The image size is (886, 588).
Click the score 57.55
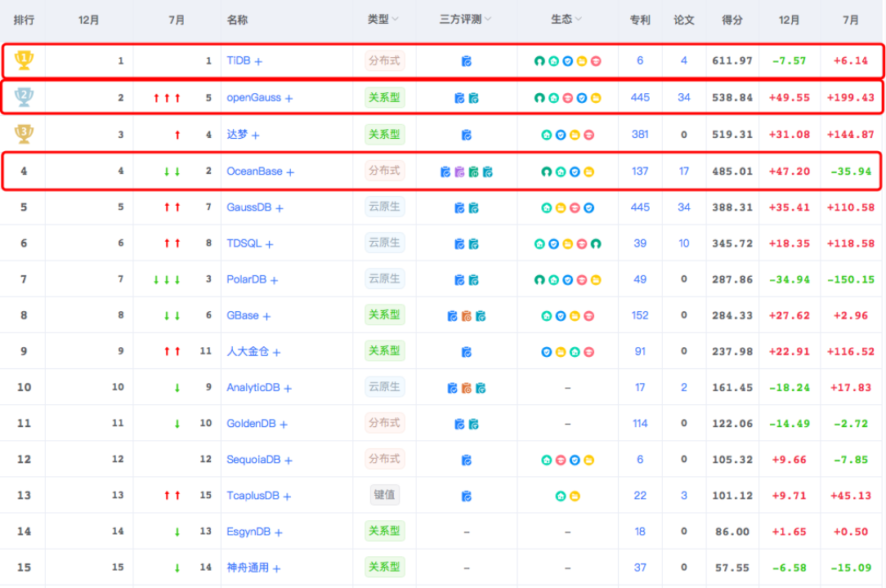[x=732, y=568]
